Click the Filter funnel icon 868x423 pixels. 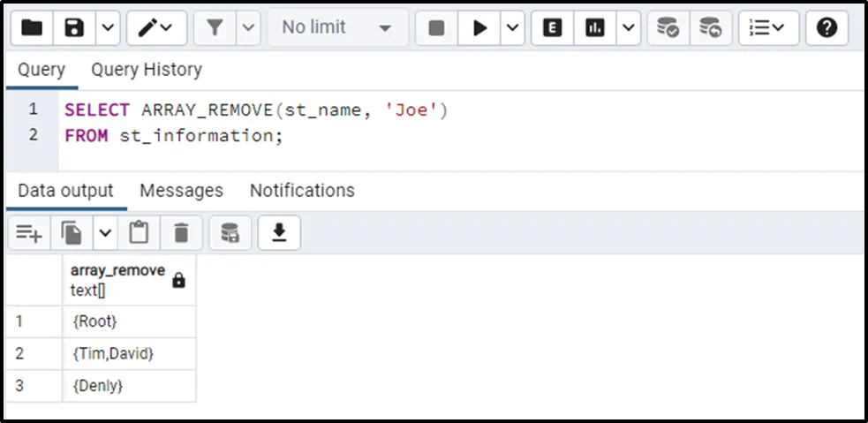click(x=215, y=28)
